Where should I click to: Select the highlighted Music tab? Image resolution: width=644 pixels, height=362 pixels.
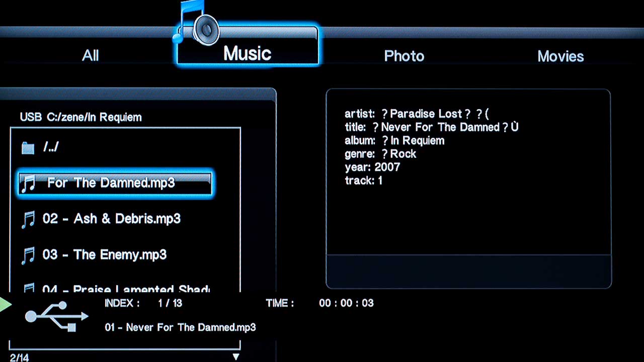coord(247,53)
